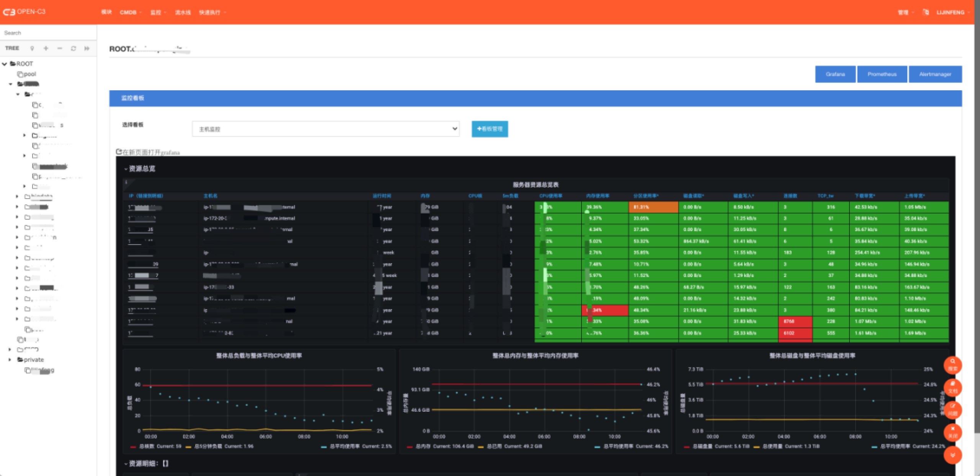Open the floating orange 搜索 search button

[x=952, y=365]
